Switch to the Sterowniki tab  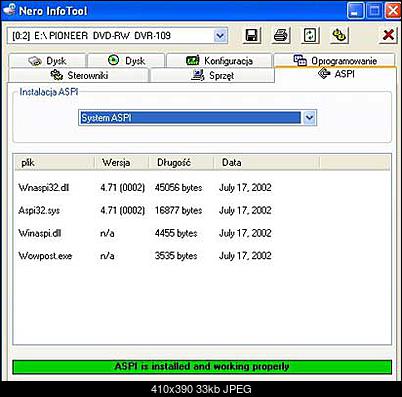click(x=78, y=75)
